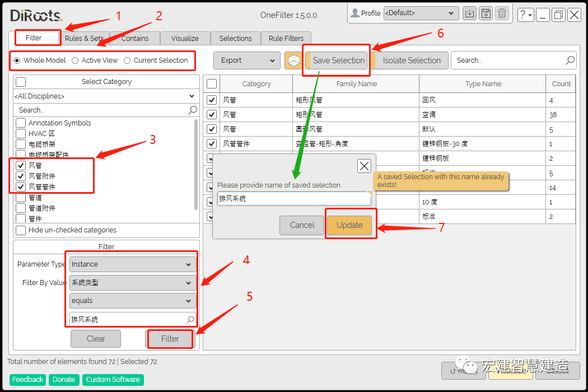Click the delete profile trash icon
This screenshot has width=588, height=392.
(502, 13)
